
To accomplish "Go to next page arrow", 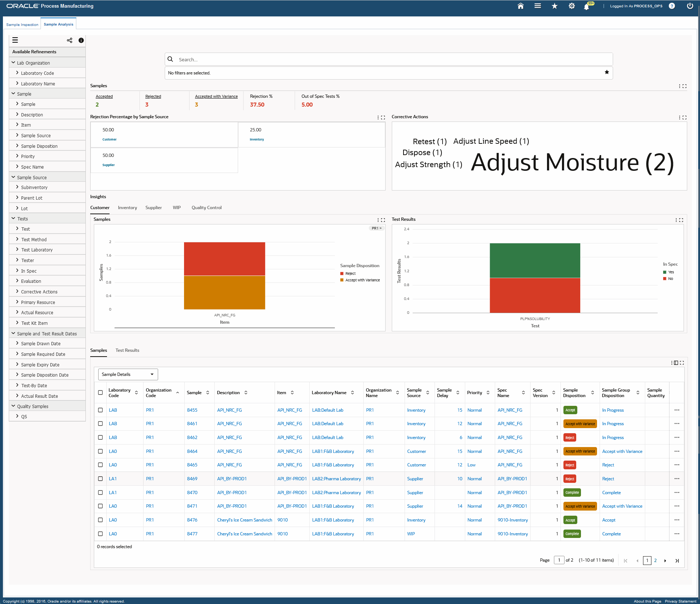I will [x=665, y=561].
